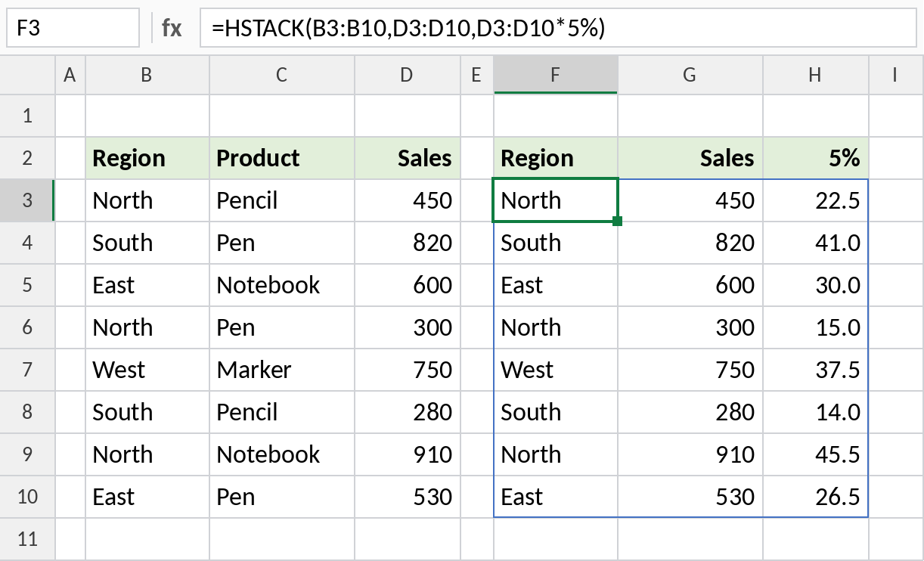924x561 pixels.
Task: Click cell F4 containing South
Action: [556, 243]
